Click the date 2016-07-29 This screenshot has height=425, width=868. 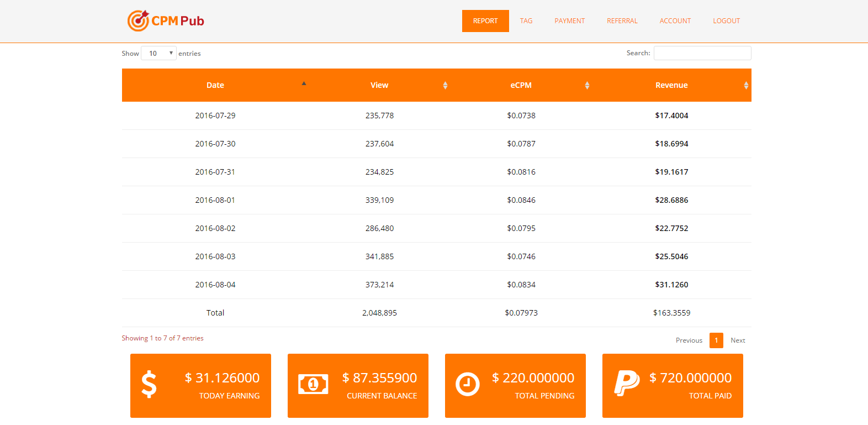(215, 116)
